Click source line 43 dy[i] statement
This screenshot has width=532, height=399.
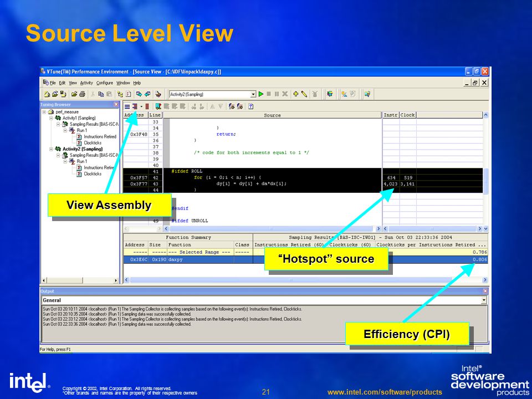coord(252,183)
